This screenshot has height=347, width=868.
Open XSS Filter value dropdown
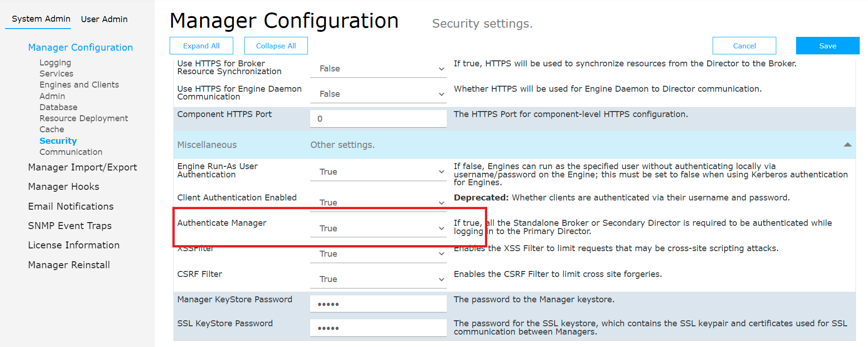[378, 254]
